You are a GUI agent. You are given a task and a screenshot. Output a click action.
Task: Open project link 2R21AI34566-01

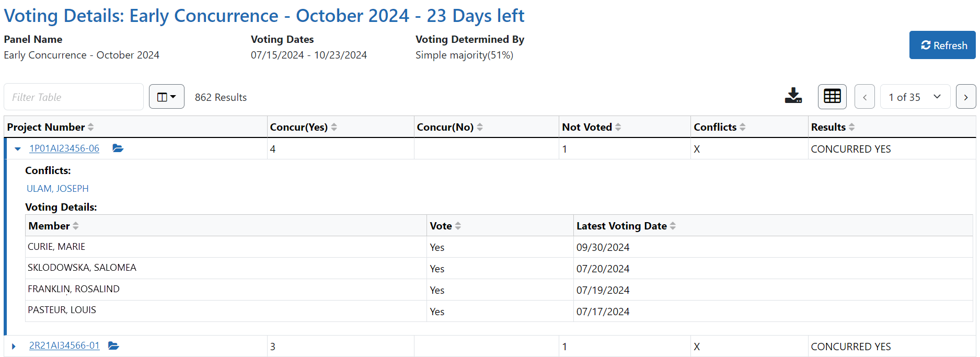point(64,346)
